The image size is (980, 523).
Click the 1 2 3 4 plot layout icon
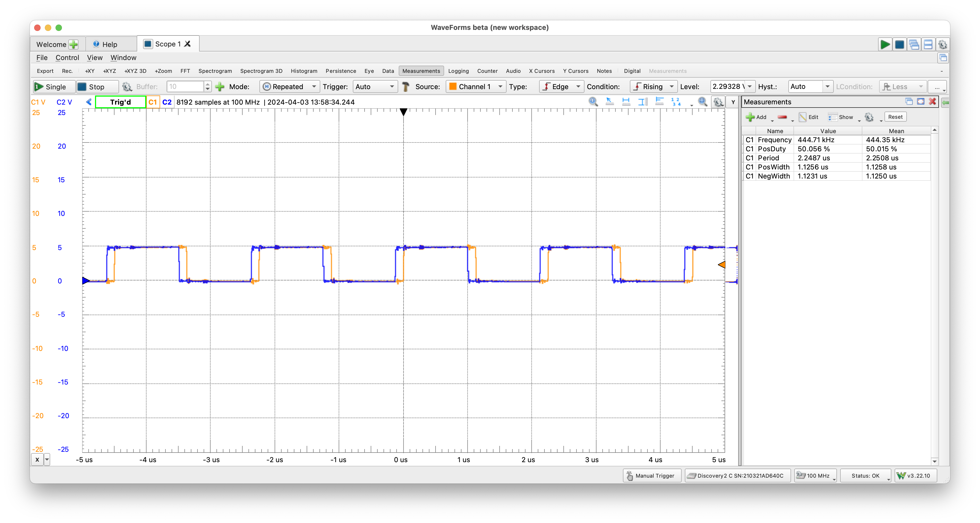point(676,102)
